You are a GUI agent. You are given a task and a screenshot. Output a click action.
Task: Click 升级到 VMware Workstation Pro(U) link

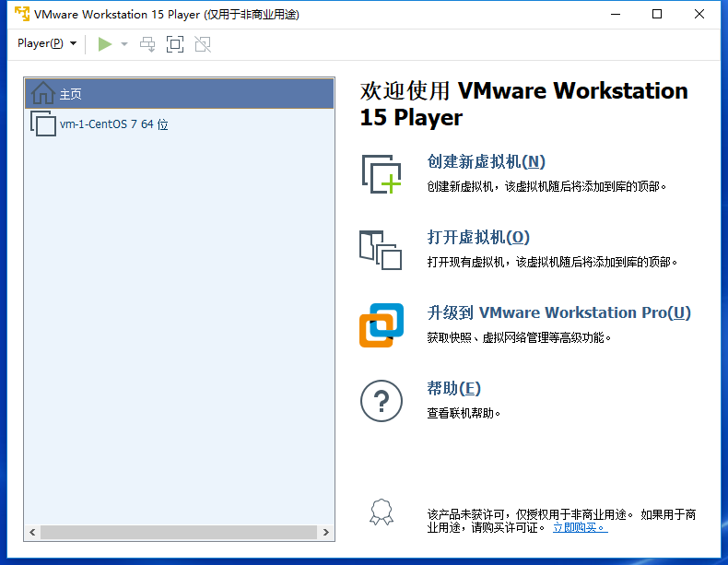point(559,312)
